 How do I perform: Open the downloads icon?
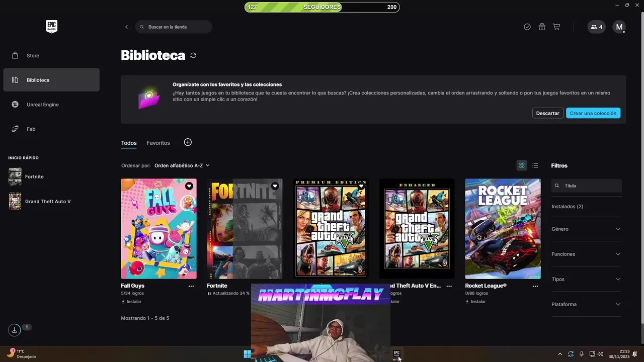click(14, 330)
